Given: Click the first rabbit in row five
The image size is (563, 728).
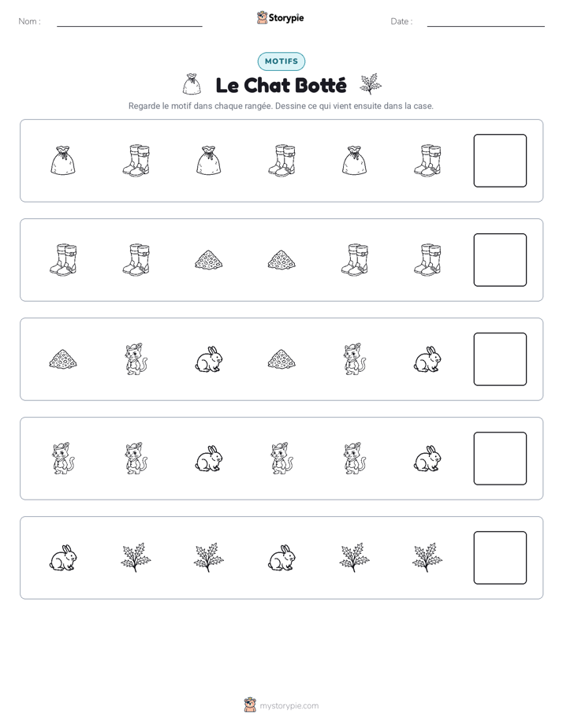Looking at the screenshot, I should click(x=63, y=558).
